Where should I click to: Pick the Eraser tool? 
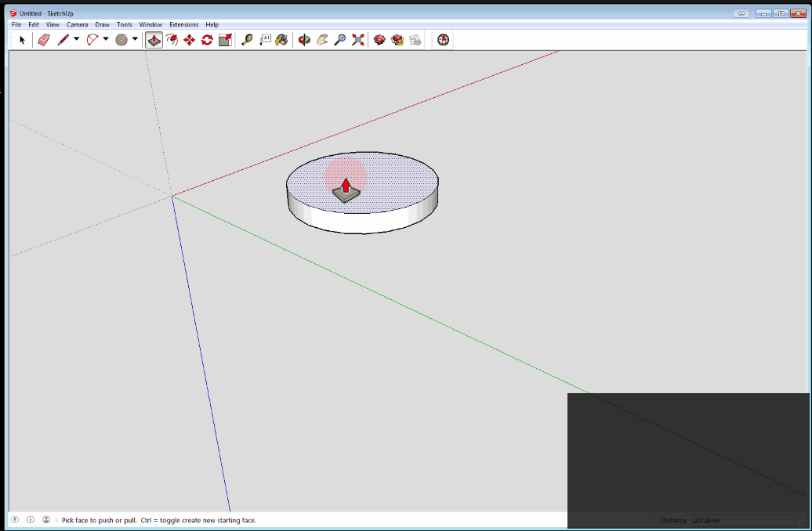click(x=43, y=40)
